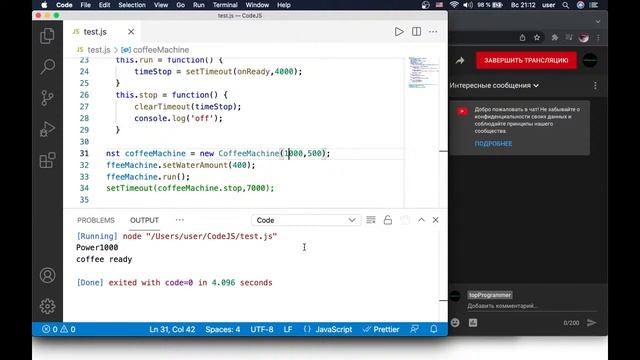Click 'coffee ready' output line
Viewport: 640px width, 360px height.
[x=104, y=259]
